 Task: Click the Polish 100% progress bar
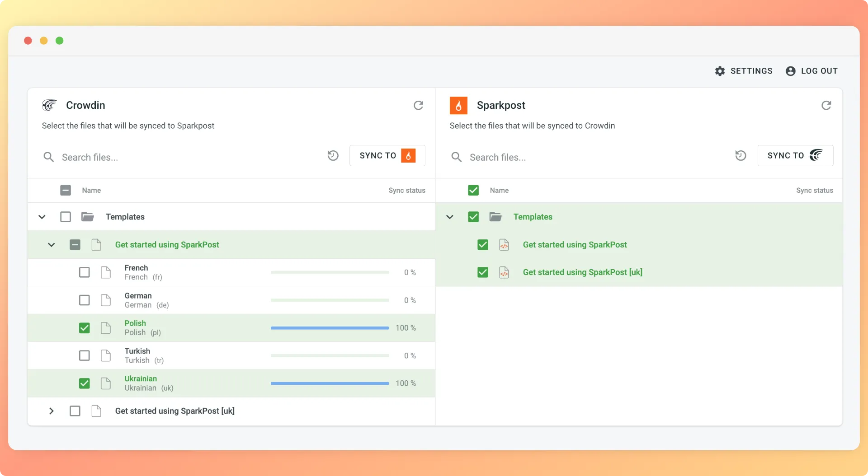click(x=330, y=328)
